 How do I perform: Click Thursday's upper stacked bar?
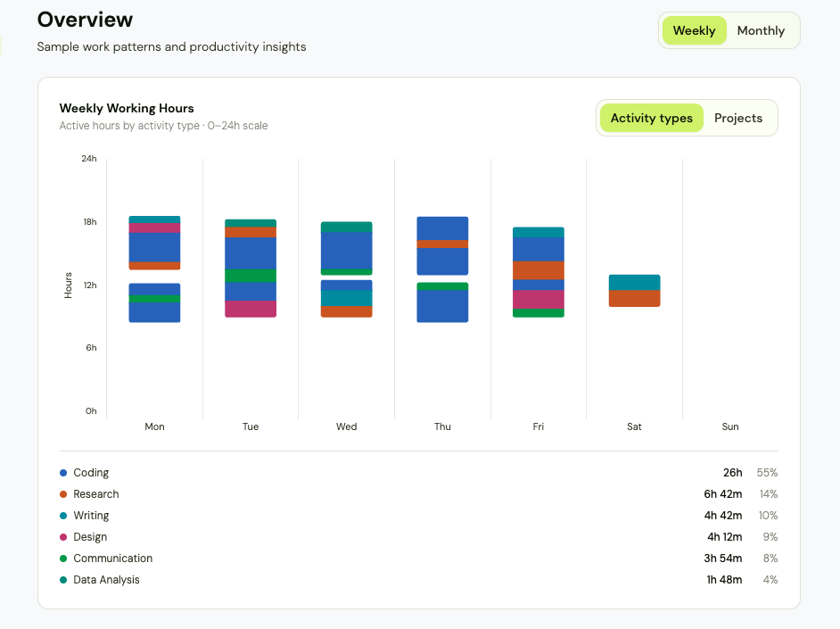click(442, 246)
